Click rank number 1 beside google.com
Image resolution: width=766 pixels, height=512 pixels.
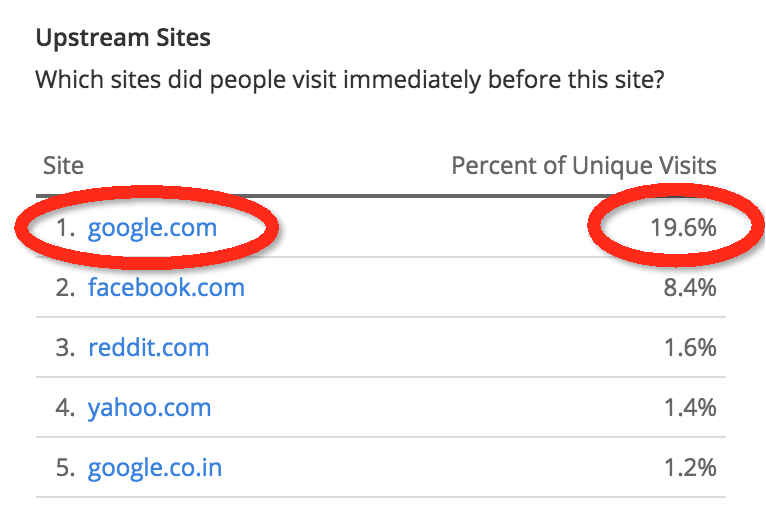tap(65, 228)
